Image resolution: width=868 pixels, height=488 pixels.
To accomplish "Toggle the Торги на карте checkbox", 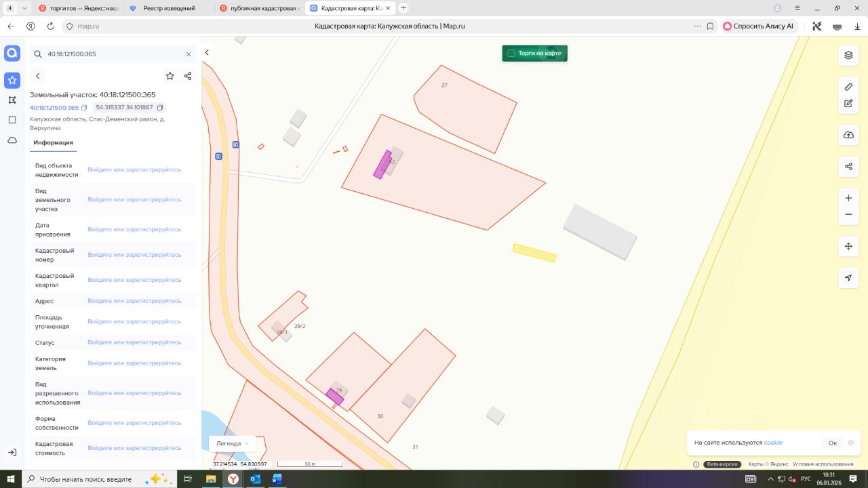I will pos(511,54).
